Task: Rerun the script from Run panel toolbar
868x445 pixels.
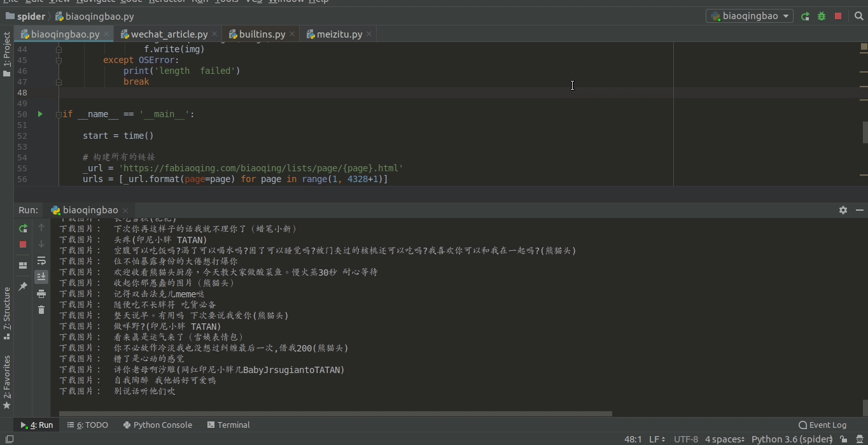Action: click(x=23, y=228)
